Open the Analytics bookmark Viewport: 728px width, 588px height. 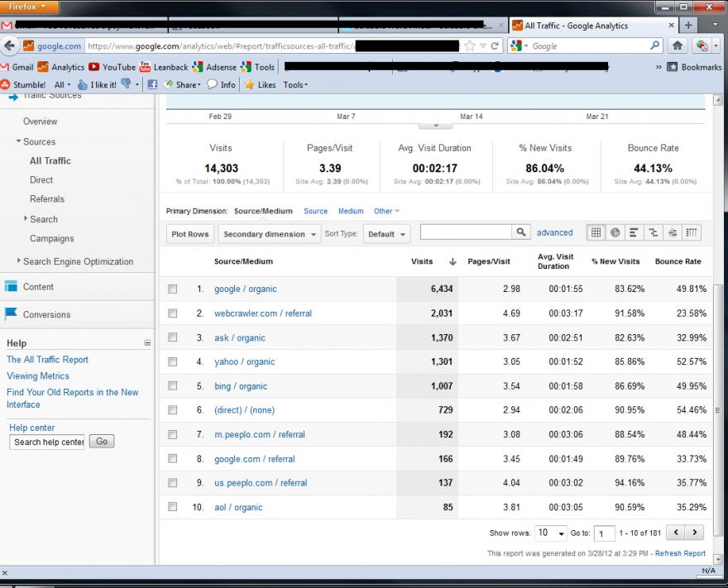pyautogui.click(x=61, y=67)
